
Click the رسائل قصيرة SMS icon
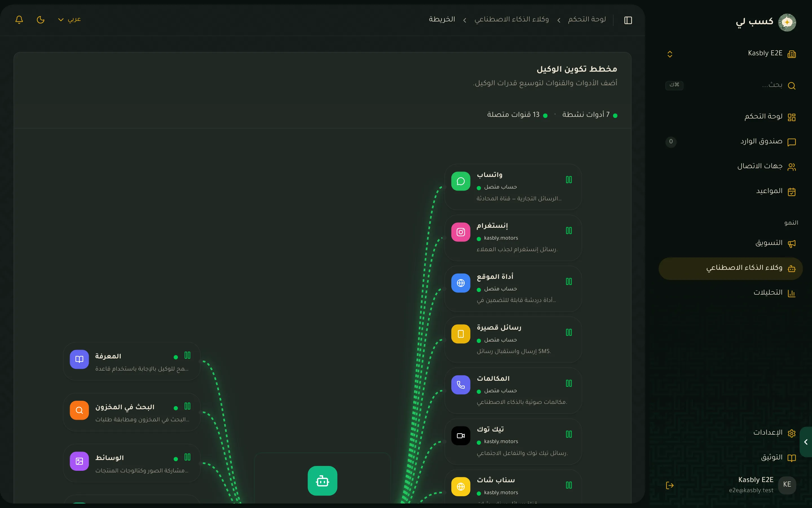coord(461,334)
